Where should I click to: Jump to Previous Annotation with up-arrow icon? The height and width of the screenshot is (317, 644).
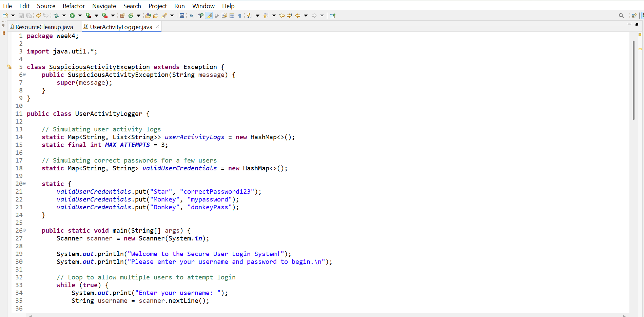click(x=266, y=16)
